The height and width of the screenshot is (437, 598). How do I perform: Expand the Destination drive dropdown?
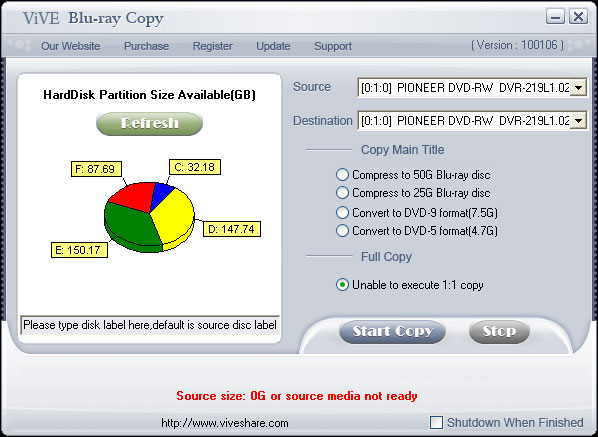pos(579,121)
